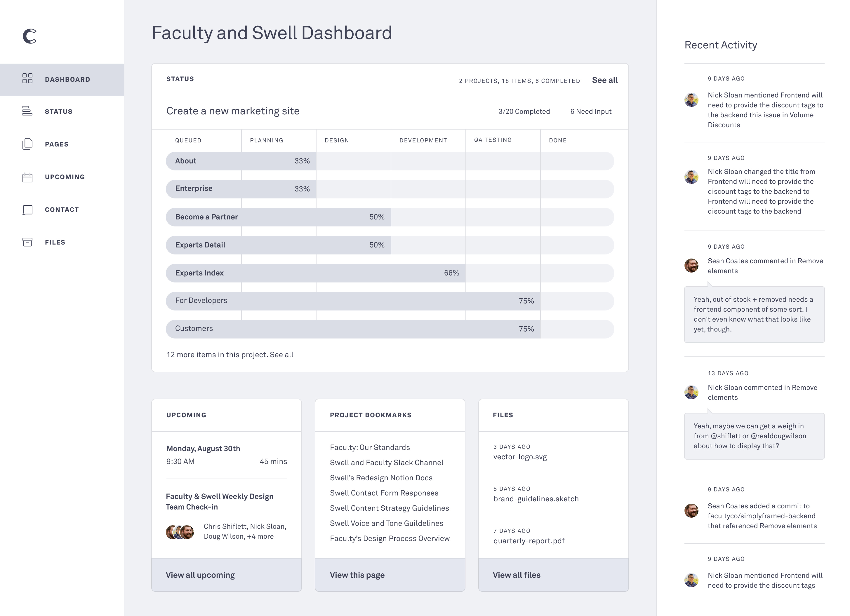This screenshot has height=616, width=850.
Task: Open Faculty: Our Standards bookmark
Action: click(x=370, y=448)
